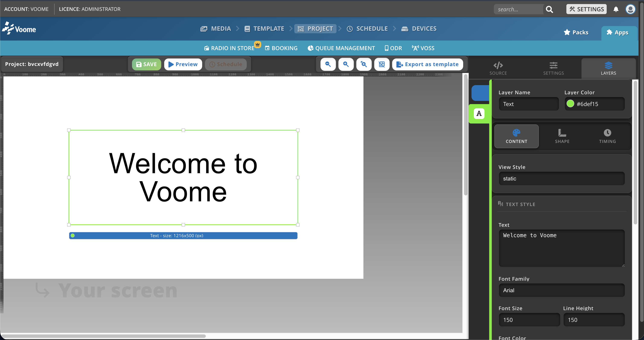Viewport: 644px width, 340px height.
Task: Select the blue layer thumbnail
Action: click(480, 93)
